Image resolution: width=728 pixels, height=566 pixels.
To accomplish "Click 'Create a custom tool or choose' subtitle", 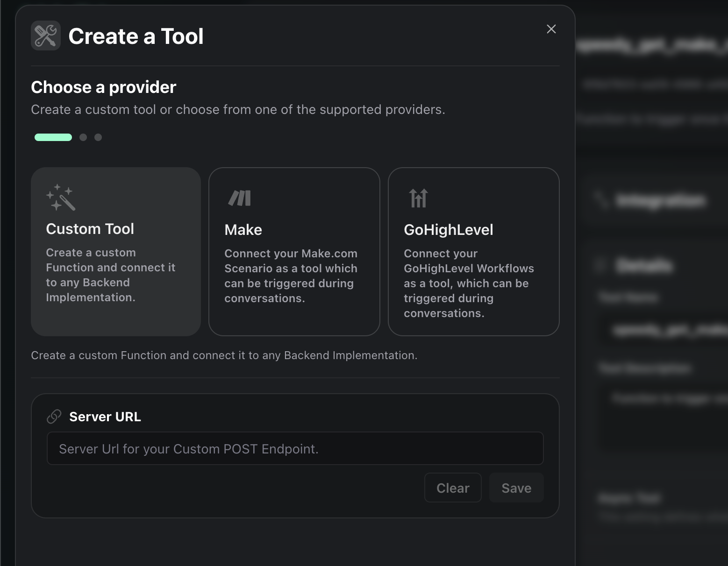I will (238, 110).
